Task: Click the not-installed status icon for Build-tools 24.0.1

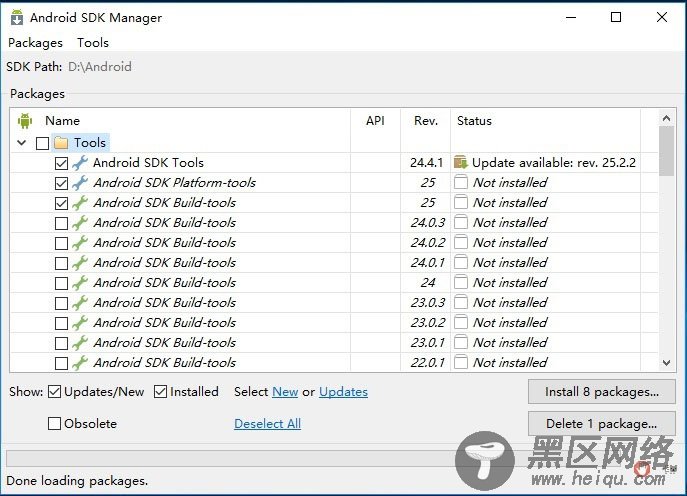Action: tap(460, 262)
